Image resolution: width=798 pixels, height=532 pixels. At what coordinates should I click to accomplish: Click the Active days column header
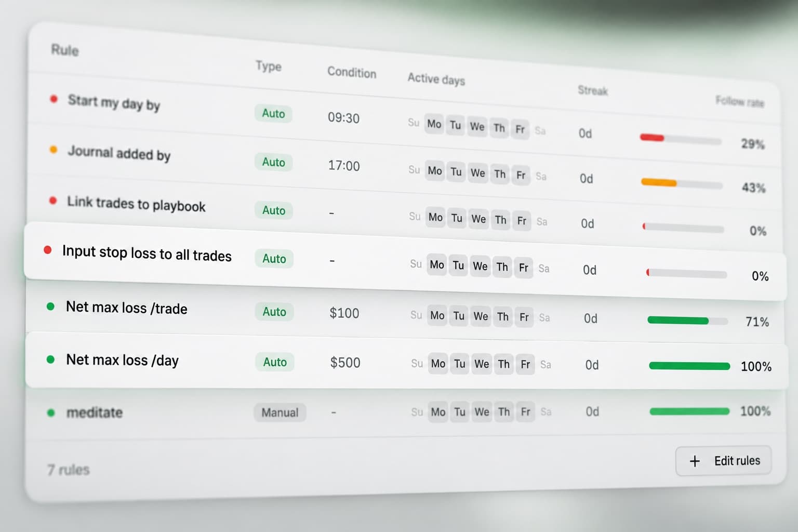point(436,79)
